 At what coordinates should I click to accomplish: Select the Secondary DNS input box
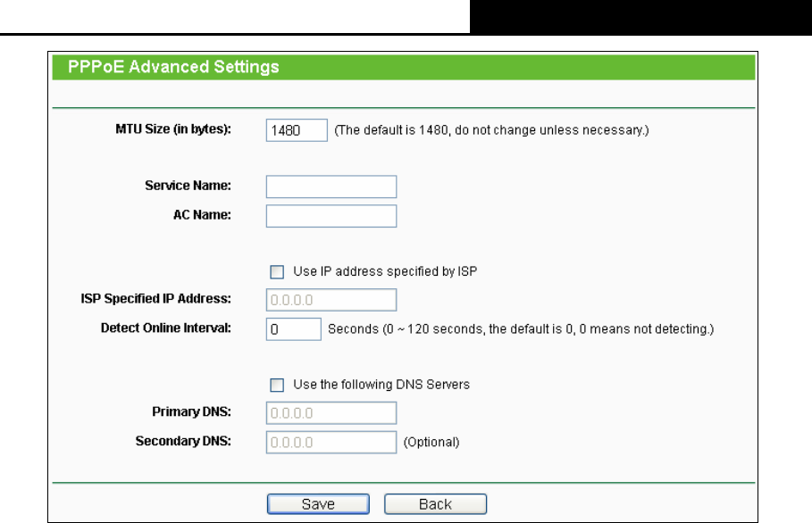331,443
